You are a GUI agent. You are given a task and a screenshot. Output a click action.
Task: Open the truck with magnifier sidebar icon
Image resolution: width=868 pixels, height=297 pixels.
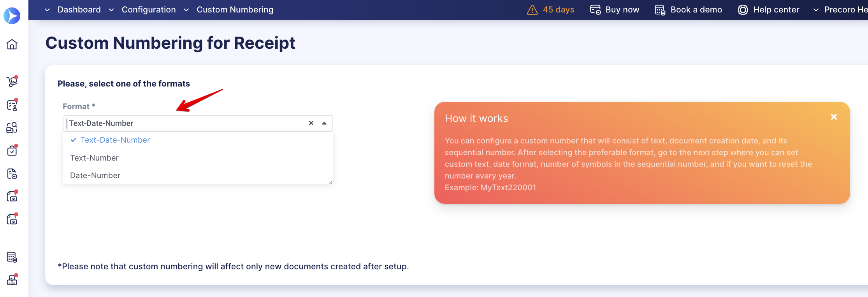pos(12,127)
